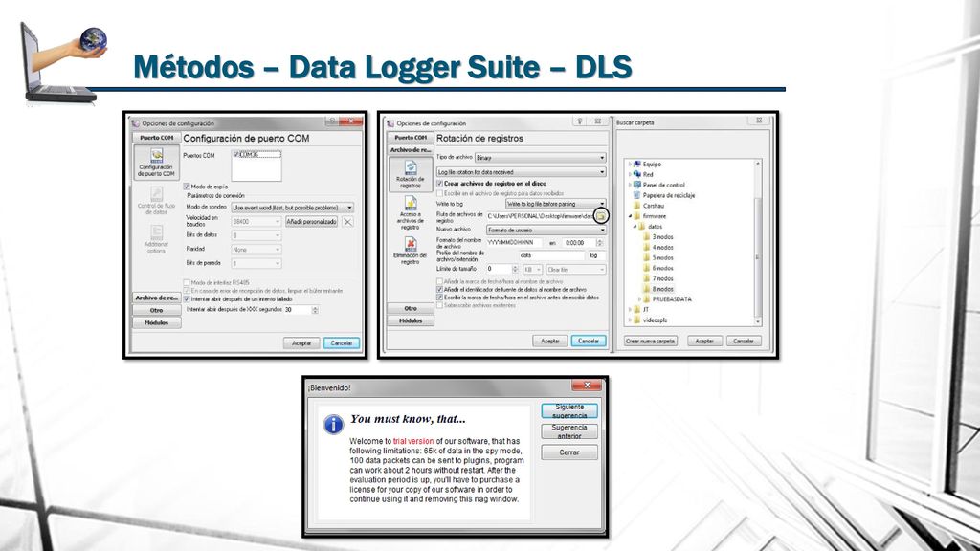Viewport: 980px width, 551px height.
Task: Click the Cerrar button in Bienvenido dialog
Action: coord(569,452)
